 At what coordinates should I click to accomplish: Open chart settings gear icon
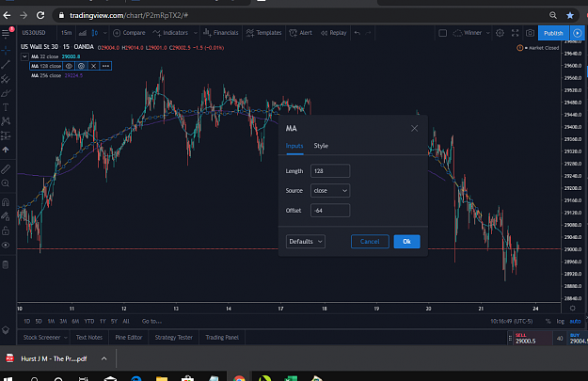click(x=500, y=33)
